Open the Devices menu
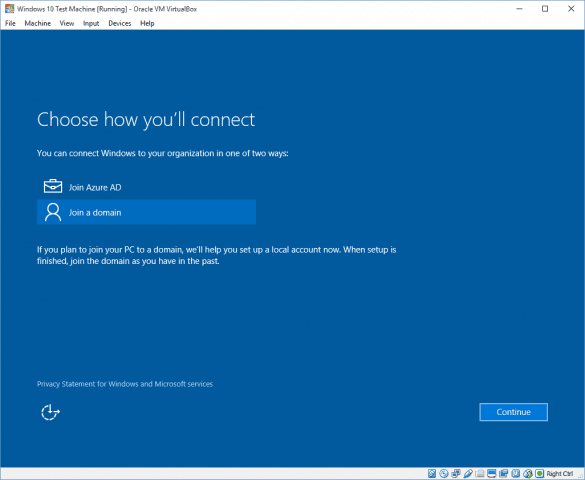This screenshot has width=585, height=480. [x=120, y=23]
